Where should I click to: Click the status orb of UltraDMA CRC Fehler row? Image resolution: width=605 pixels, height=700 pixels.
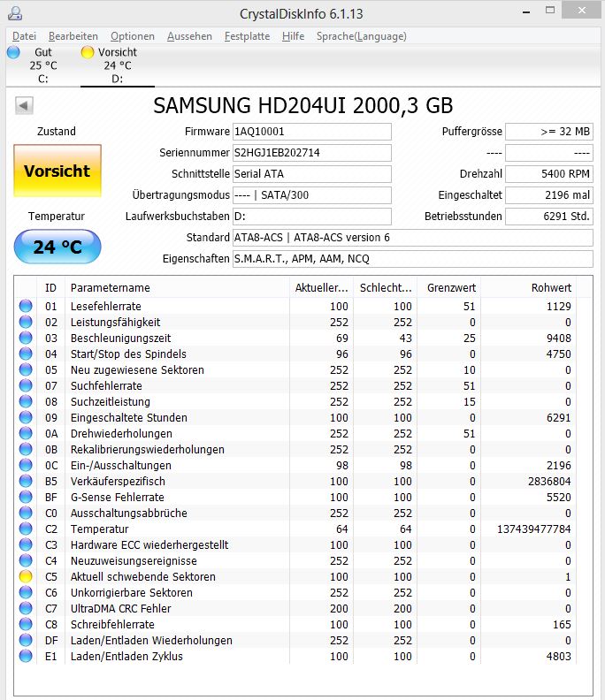[26, 608]
